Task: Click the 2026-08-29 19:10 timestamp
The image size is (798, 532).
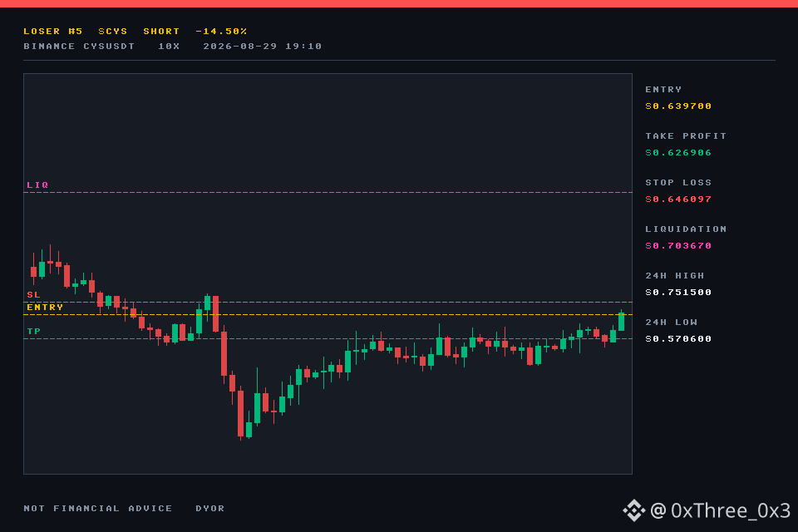Action: pos(263,47)
